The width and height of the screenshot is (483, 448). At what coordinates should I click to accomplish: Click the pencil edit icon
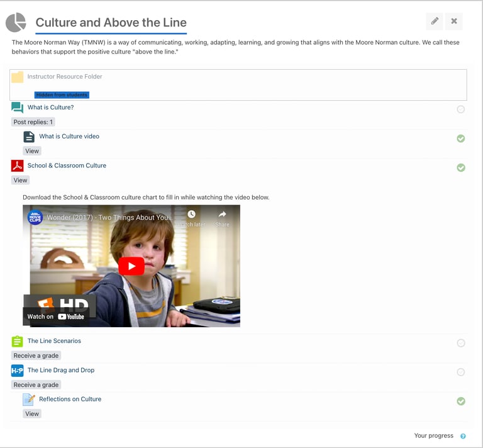pyautogui.click(x=435, y=21)
